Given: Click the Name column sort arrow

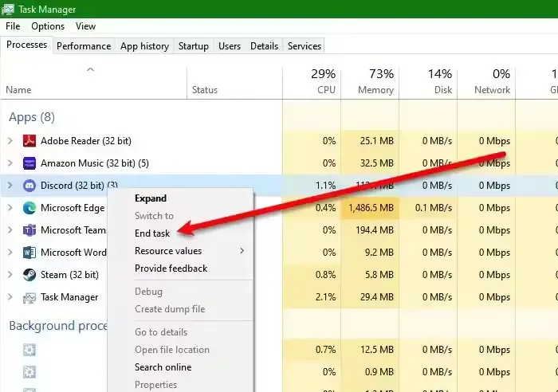Looking at the screenshot, I should [90, 70].
